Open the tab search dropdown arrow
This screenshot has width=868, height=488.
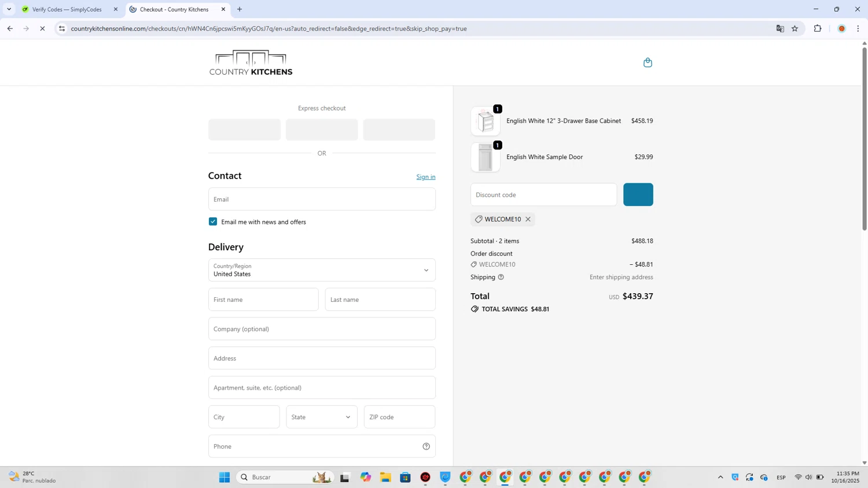coord(9,9)
